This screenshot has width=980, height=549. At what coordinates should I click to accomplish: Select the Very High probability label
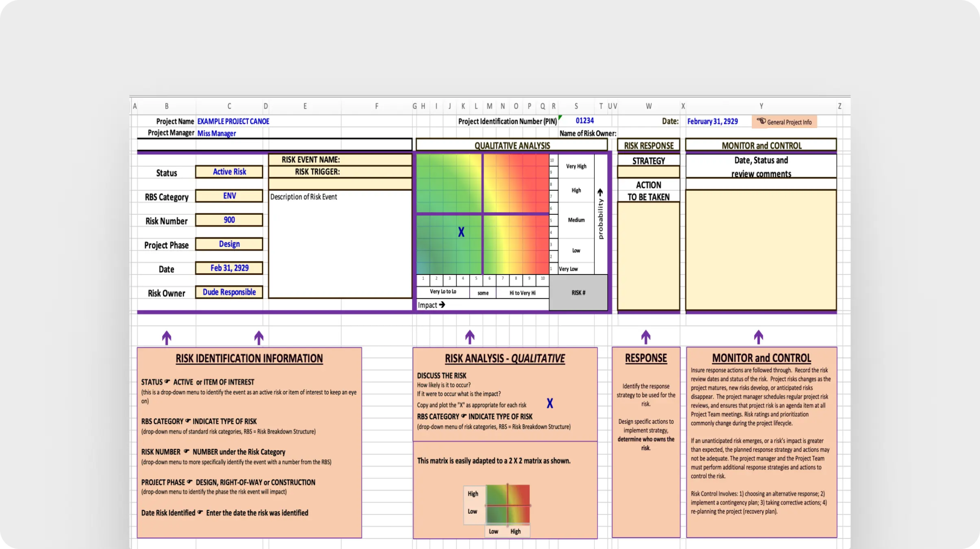click(576, 166)
